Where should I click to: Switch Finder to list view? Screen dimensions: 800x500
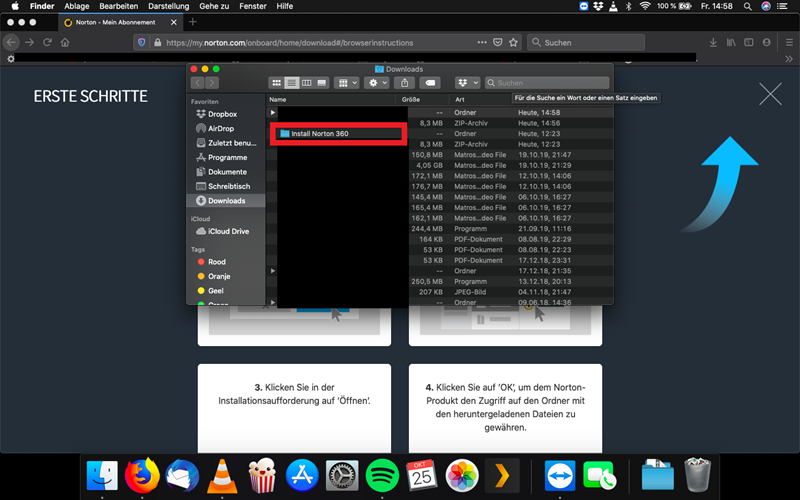[291, 83]
